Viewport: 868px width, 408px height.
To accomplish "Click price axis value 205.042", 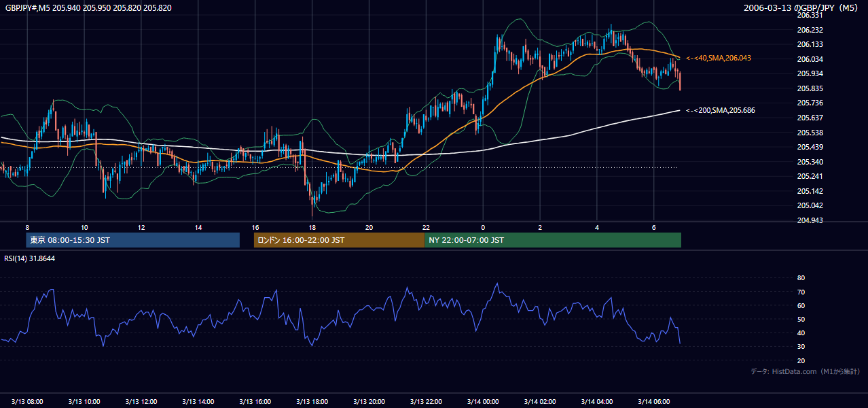I will tap(810, 205).
